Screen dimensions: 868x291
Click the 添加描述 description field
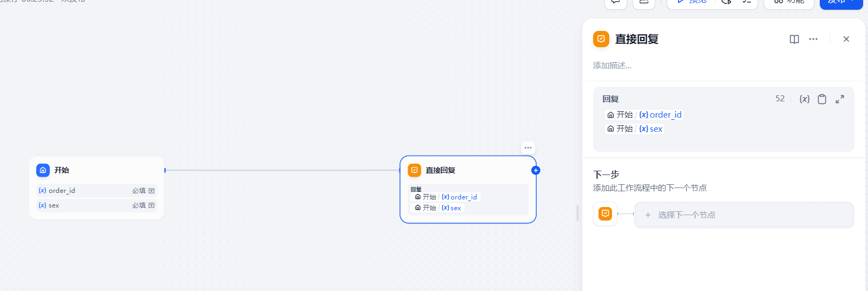click(x=612, y=66)
